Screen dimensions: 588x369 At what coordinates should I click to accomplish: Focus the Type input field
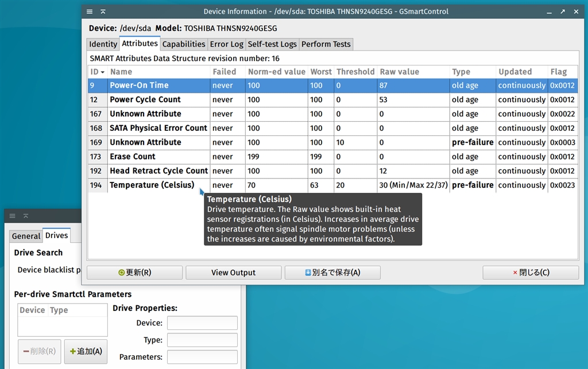tap(202, 340)
